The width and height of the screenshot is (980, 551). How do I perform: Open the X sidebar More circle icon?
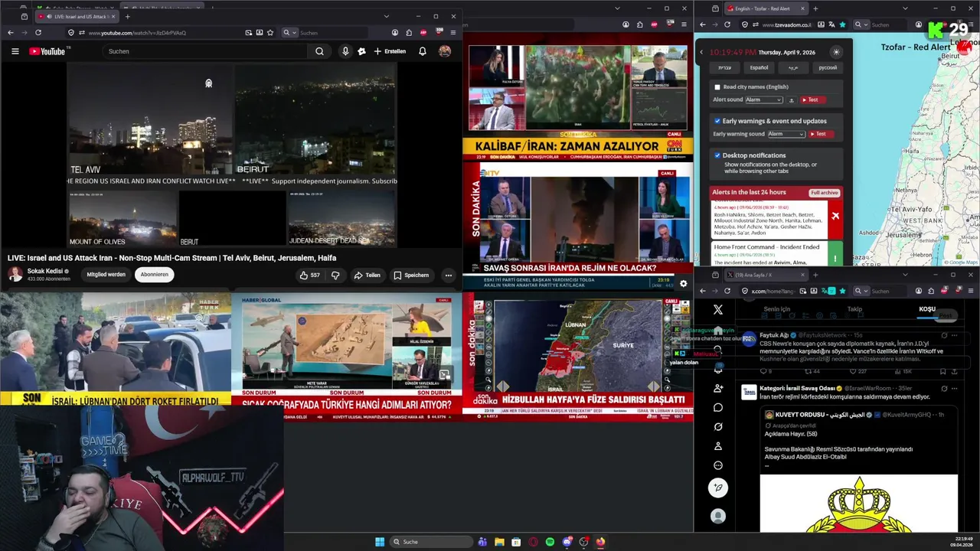718,465
